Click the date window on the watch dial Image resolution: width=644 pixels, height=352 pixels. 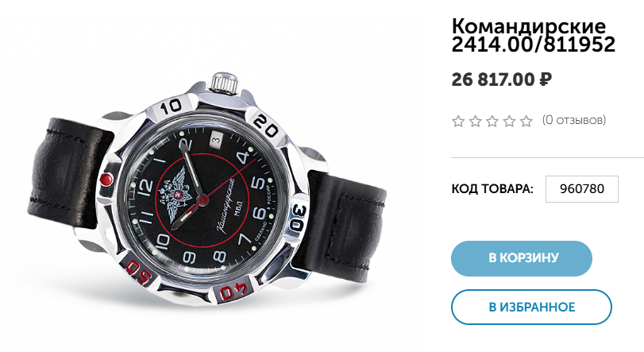tap(215, 140)
